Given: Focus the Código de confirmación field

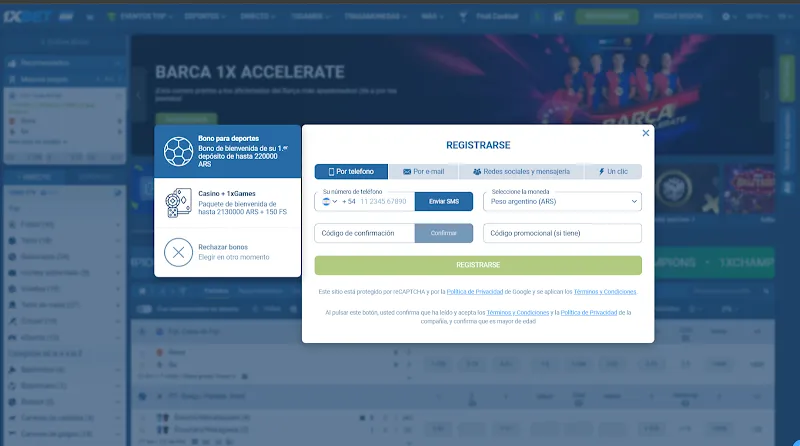Looking at the screenshot, I should [x=365, y=233].
